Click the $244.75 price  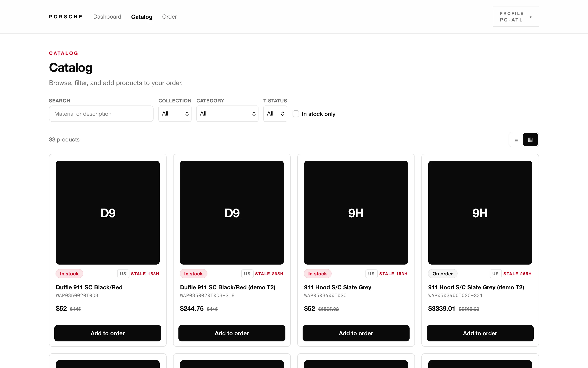(x=192, y=308)
